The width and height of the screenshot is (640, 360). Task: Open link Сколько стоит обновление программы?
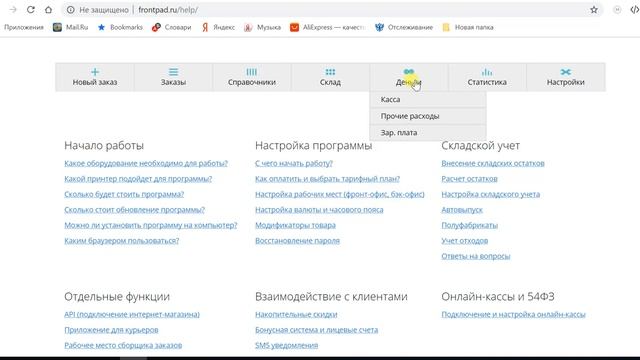point(134,210)
